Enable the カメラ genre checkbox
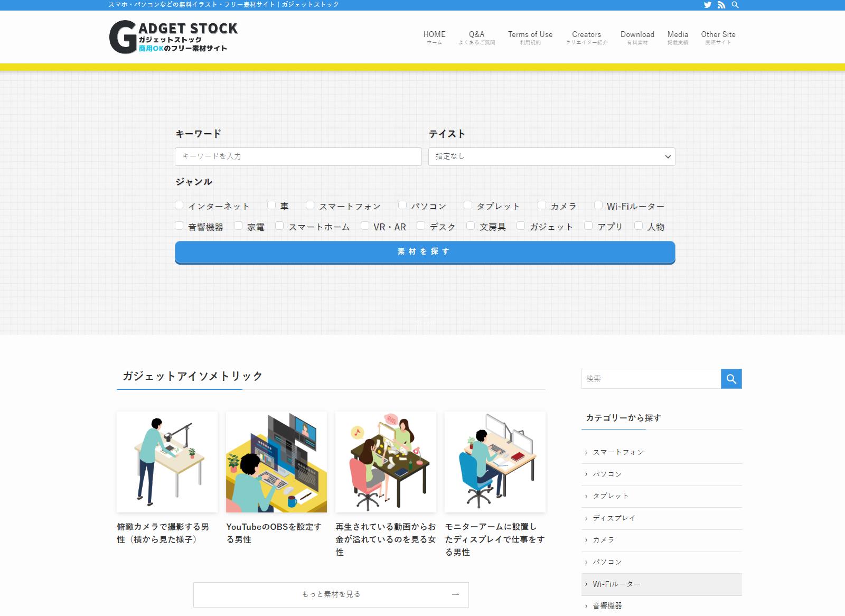 [542, 205]
